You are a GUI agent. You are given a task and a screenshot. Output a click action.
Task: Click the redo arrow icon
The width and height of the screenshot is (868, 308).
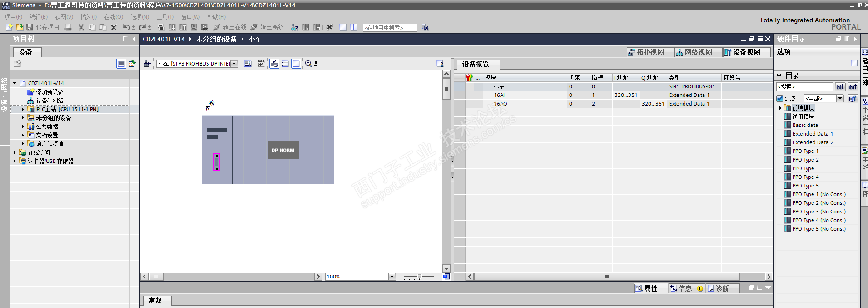pos(142,27)
